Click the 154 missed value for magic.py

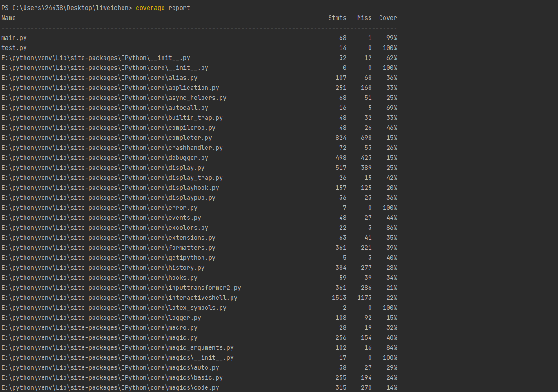click(x=366, y=338)
